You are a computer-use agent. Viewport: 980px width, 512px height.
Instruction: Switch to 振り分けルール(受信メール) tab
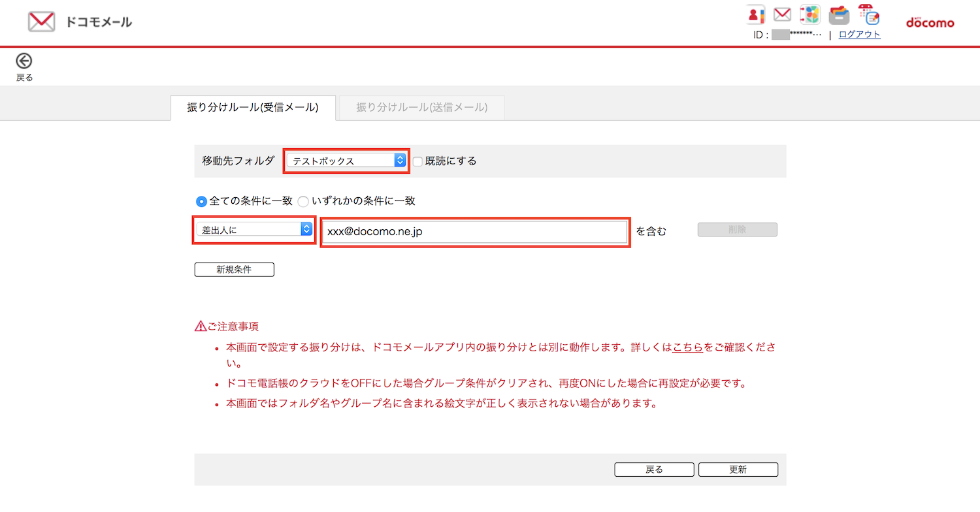point(253,108)
